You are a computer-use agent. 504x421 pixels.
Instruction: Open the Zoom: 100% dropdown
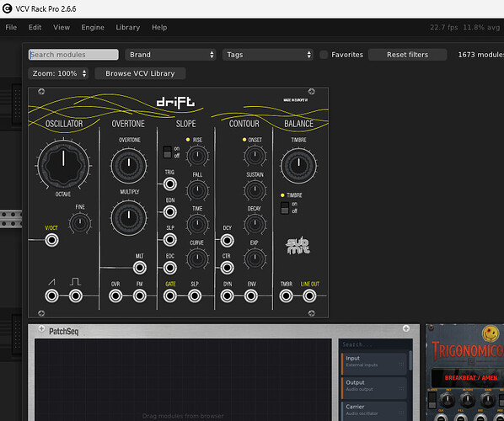click(x=58, y=73)
